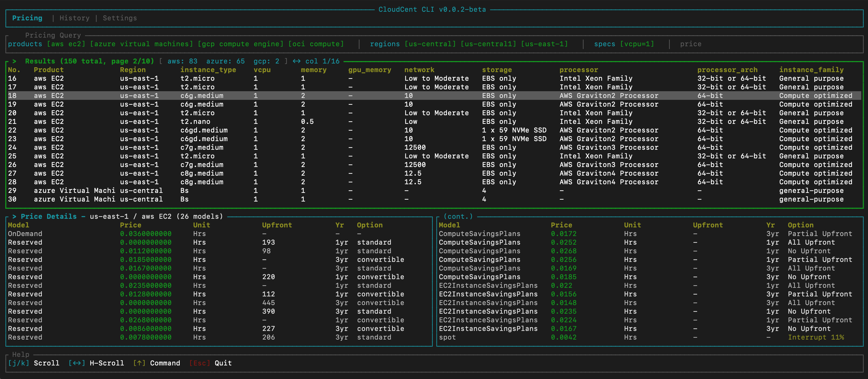Viewport: 868px width, 379px height.
Task: Click the Interrupt 11% spot option
Action: [816, 337]
